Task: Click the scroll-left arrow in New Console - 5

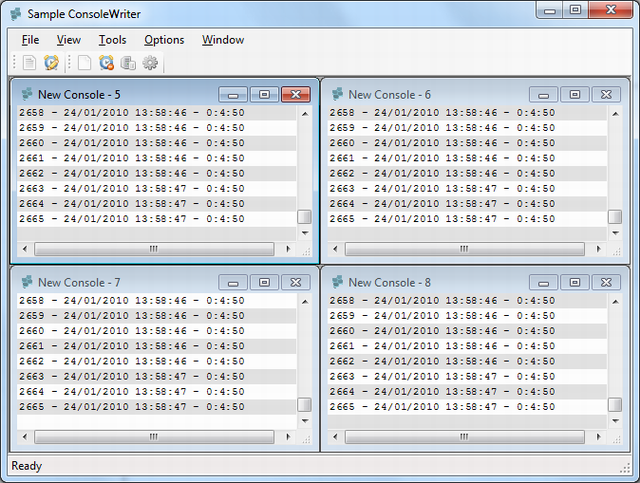Action: (x=25, y=249)
